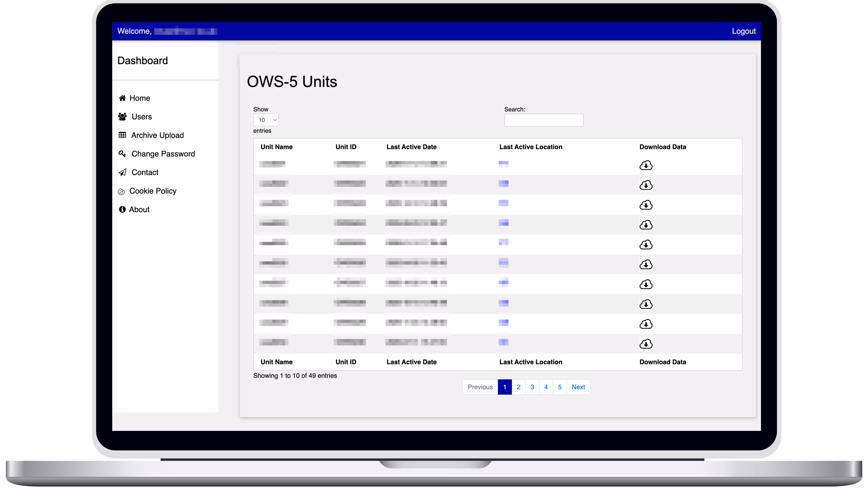This screenshot has height=488, width=868.
Task: Sort table by Unit Name header
Action: pos(276,147)
